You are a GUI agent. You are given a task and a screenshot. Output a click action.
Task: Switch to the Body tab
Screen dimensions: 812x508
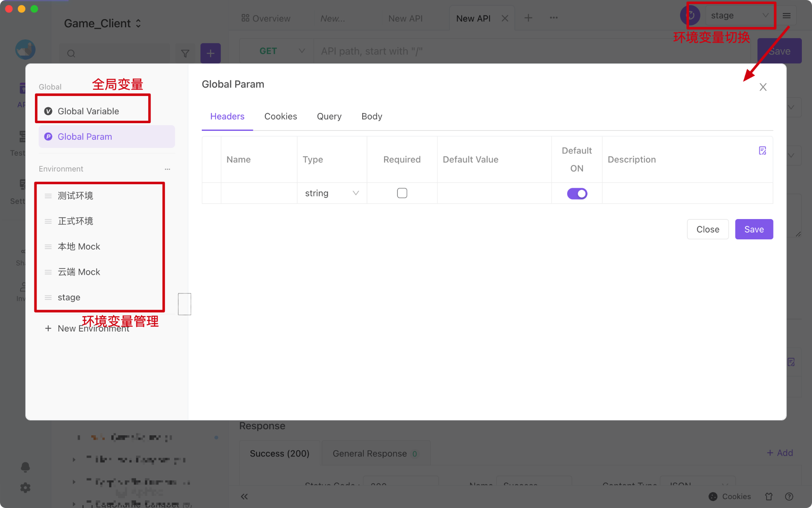(371, 116)
